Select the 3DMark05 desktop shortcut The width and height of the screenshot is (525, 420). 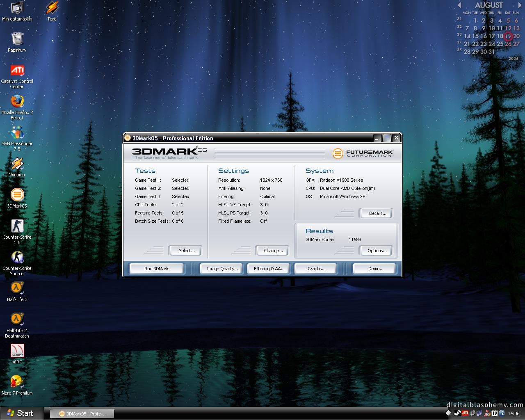click(x=17, y=199)
